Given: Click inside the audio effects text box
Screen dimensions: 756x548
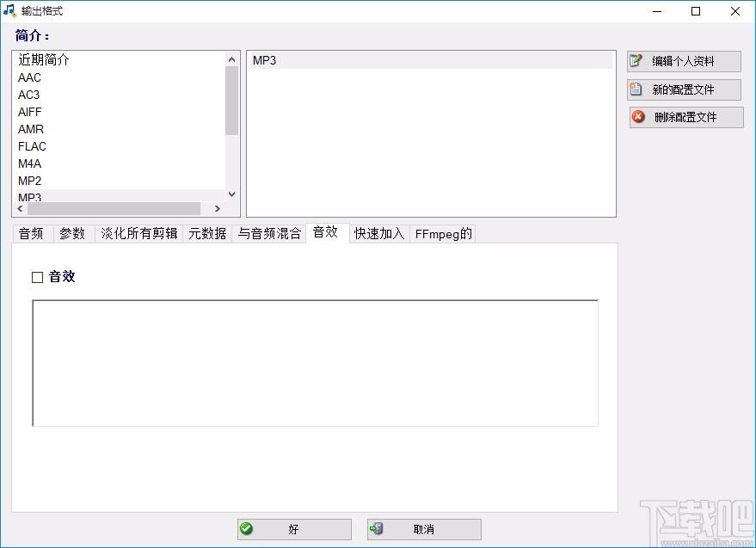Looking at the screenshot, I should [316, 363].
